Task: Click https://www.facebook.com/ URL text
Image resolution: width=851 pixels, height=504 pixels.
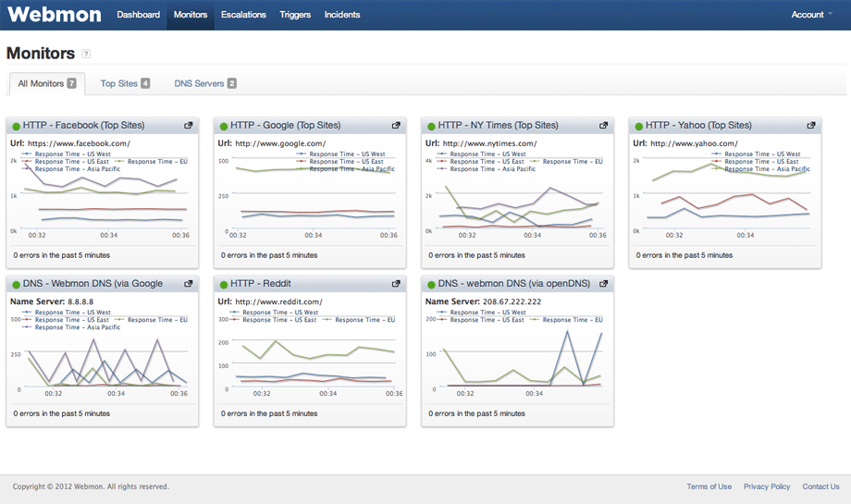Action: [x=79, y=143]
